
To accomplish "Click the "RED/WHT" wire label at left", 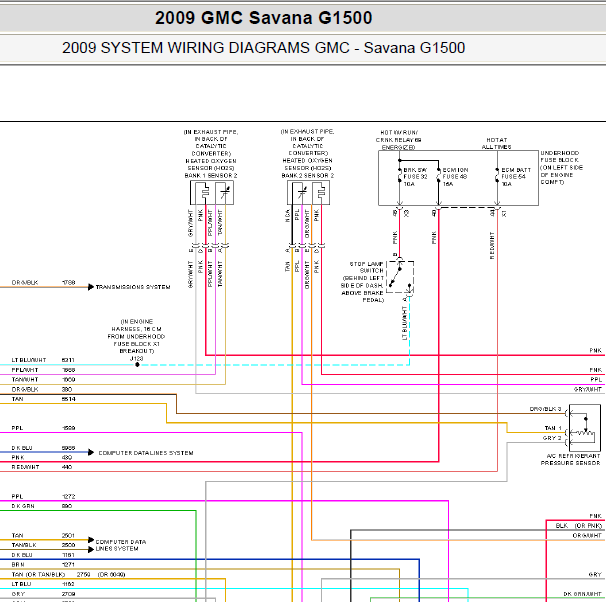I will click(26, 467).
